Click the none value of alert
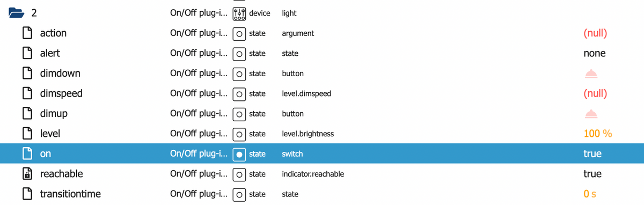644x205 pixels. pyautogui.click(x=594, y=54)
